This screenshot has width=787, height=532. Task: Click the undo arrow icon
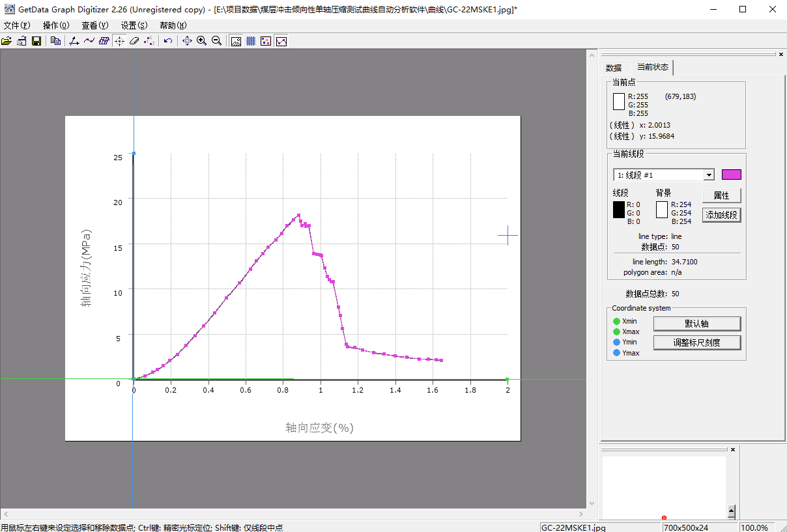[168, 41]
